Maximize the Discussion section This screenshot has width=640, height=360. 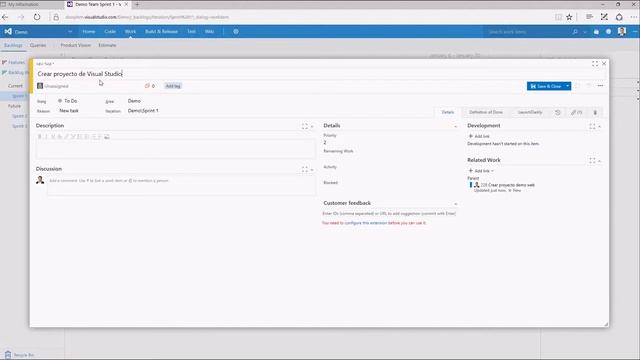[305, 169]
